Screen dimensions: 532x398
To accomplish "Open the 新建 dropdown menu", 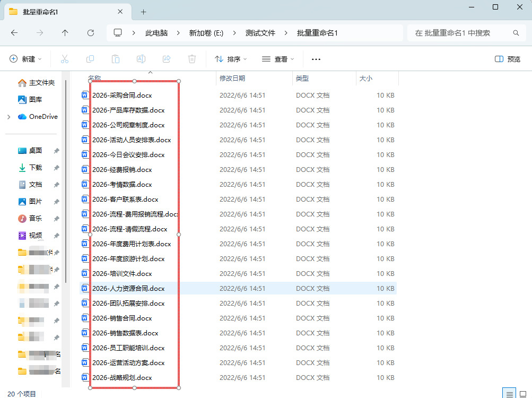I will [x=25, y=59].
